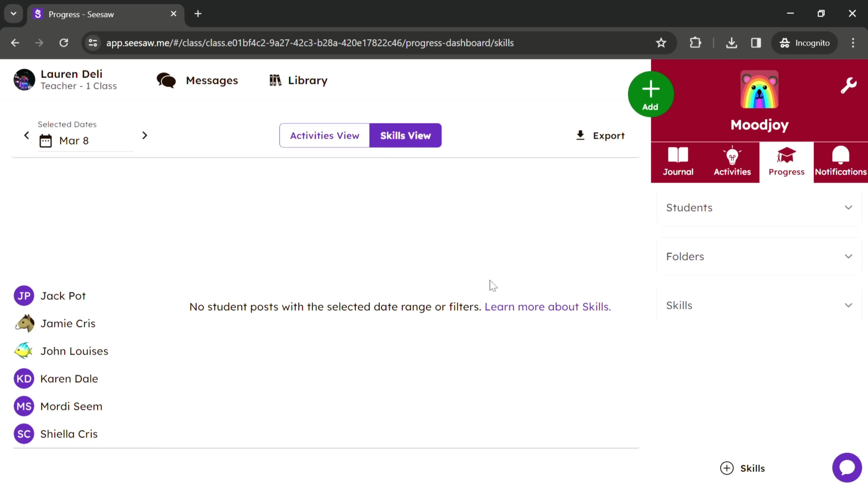868x488 pixels.
Task: Click the Export download icon
Action: point(581,135)
